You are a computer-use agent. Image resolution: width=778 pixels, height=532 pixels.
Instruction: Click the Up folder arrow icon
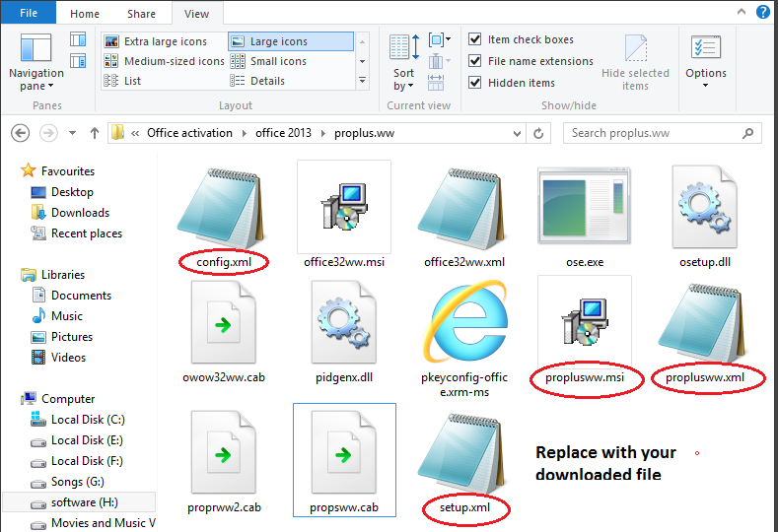tap(95, 133)
